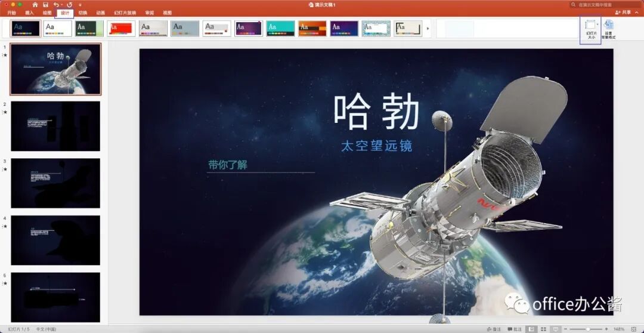Click the 148% zoom level value
This screenshot has width=644, height=333.
pos(620,329)
